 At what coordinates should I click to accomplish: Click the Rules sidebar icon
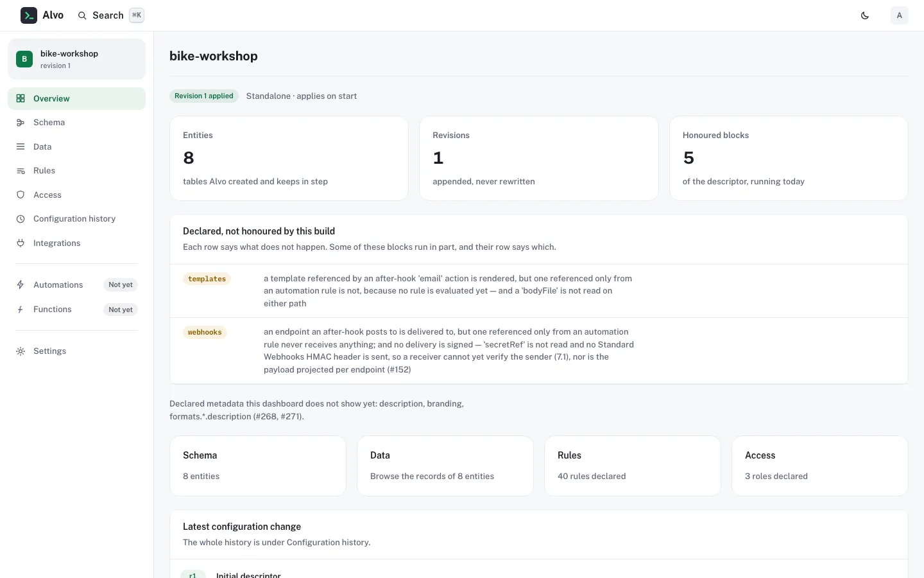pyautogui.click(x=21, y=171)
